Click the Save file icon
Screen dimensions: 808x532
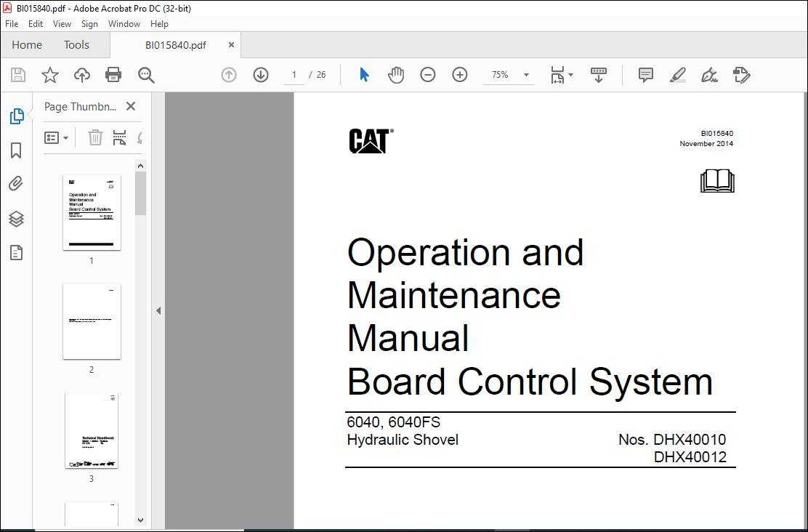[x=18, y=76]
